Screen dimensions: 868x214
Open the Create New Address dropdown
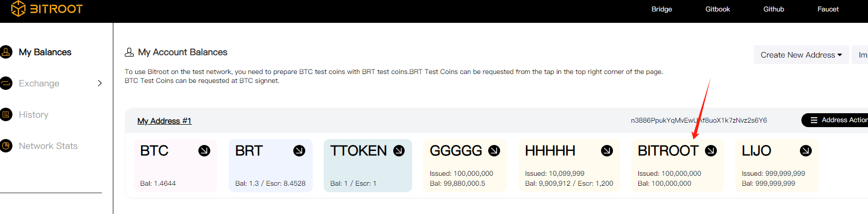(x=801, y=55)
